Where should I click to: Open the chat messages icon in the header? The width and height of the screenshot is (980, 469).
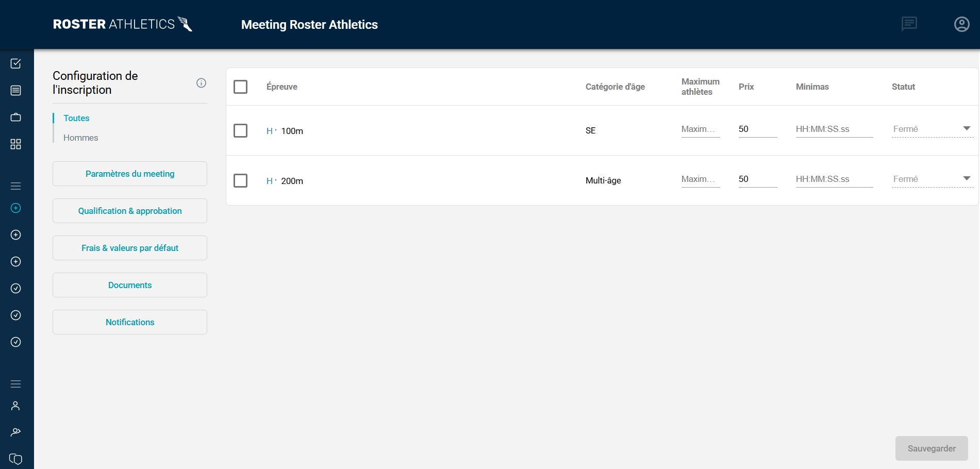click(909, 24)
